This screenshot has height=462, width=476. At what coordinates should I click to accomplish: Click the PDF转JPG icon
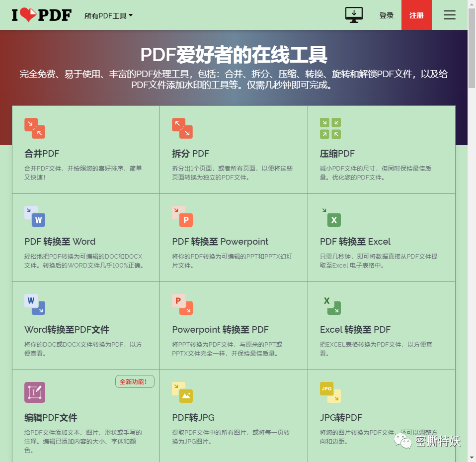pos(182,392)
